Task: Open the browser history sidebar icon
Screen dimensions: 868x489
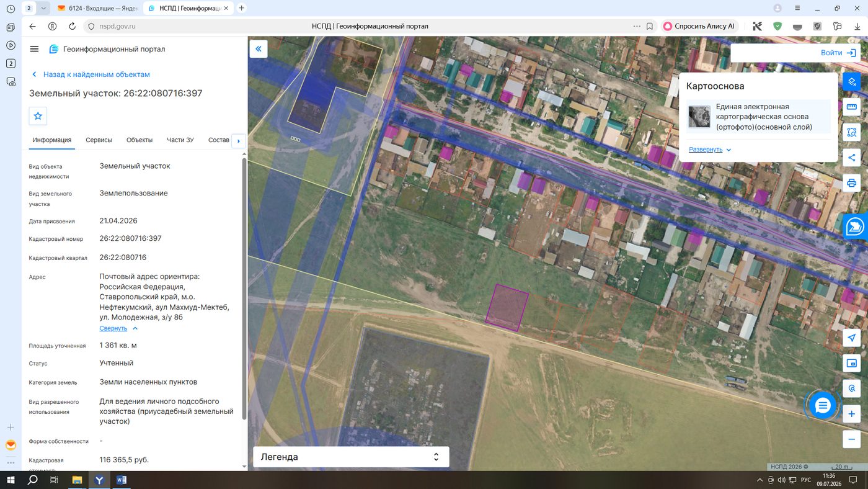Action: [x=11, y=9]
